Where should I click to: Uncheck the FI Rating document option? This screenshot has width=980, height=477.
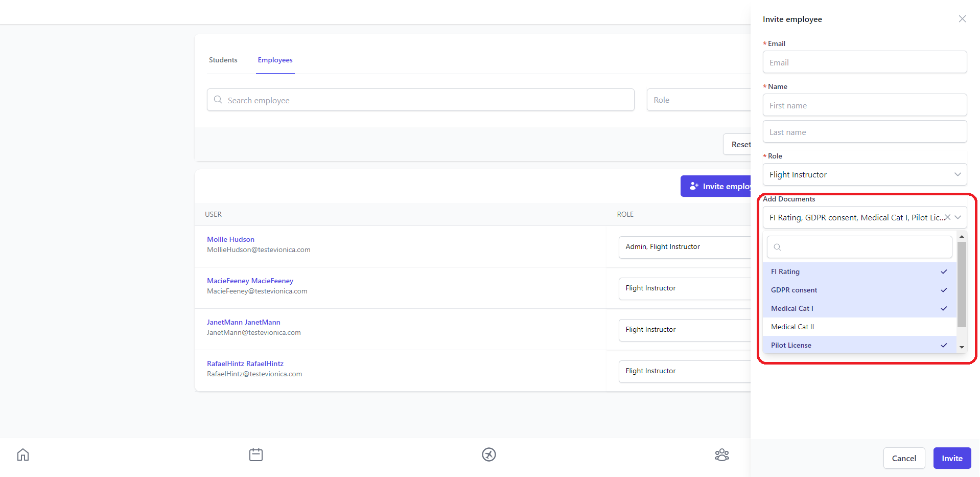(x=859, y=271)
